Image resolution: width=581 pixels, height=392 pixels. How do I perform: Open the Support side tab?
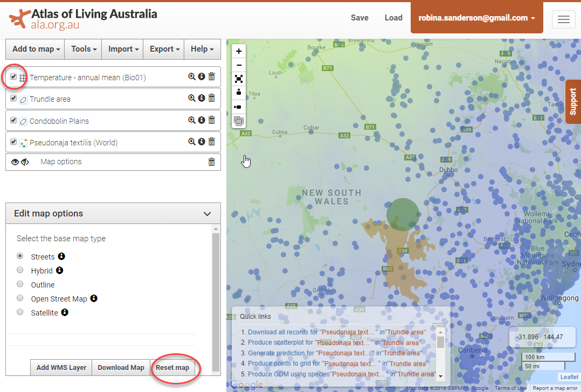[573, 101]
